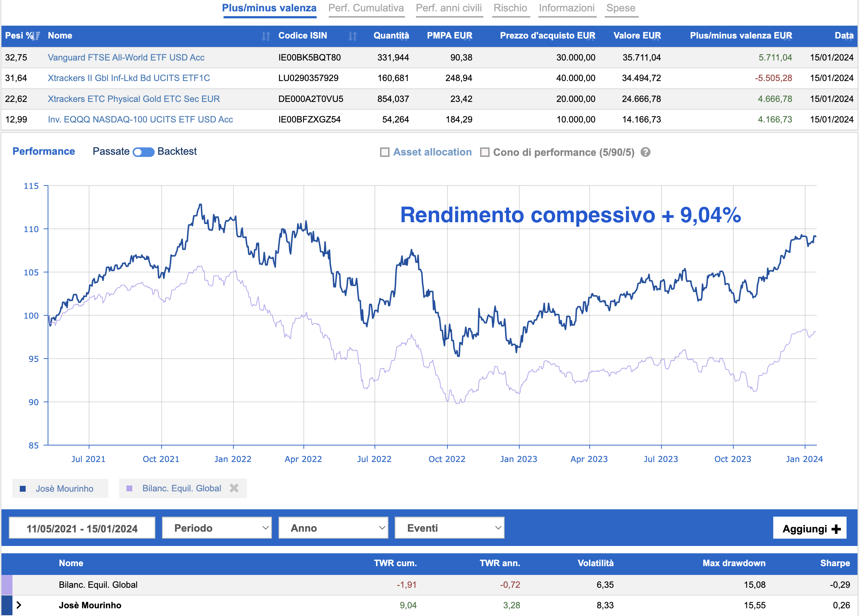
Task: Click the purple Bilanc. Equil. Global legend square
Action: [x=129, y=488]
